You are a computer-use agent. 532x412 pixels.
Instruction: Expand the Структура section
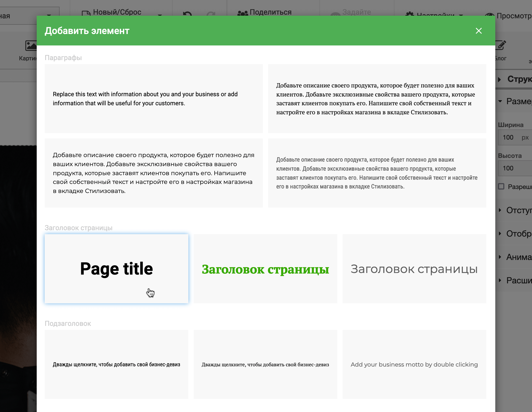(x=515, y=79)
